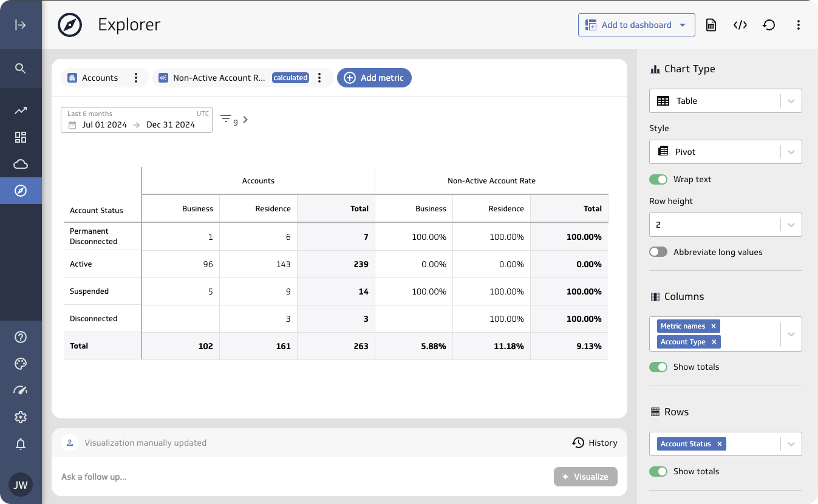Screen dimensions: 818x504
Task: Enable Abbreviate long values switch
Action: pyautogui.click(x=658, y=252)
